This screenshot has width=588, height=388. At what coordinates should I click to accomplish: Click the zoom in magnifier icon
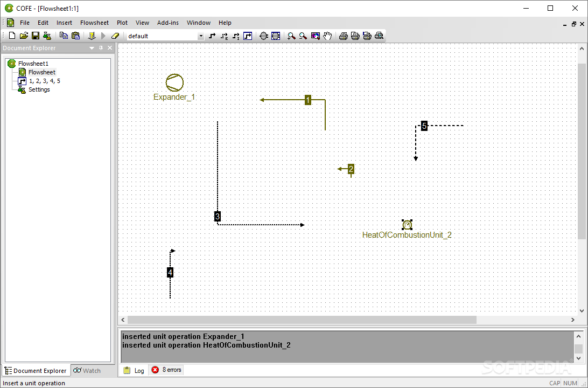(x=291, y=36)
